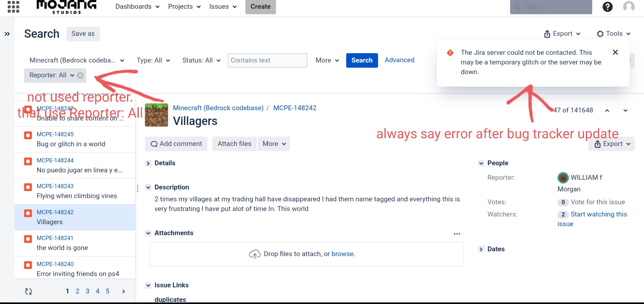The width and height of the screenshot is (644, 304).
Task: Switch to Advanced search
Action: [400, 60]
